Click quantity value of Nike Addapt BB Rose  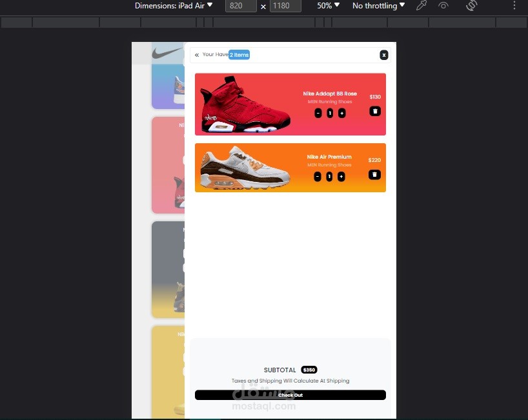coord(330,114)
